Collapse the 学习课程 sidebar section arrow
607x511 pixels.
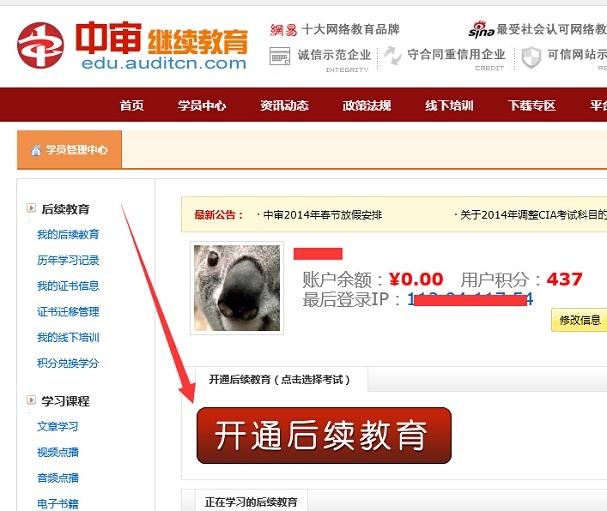(x=31, y=400)
